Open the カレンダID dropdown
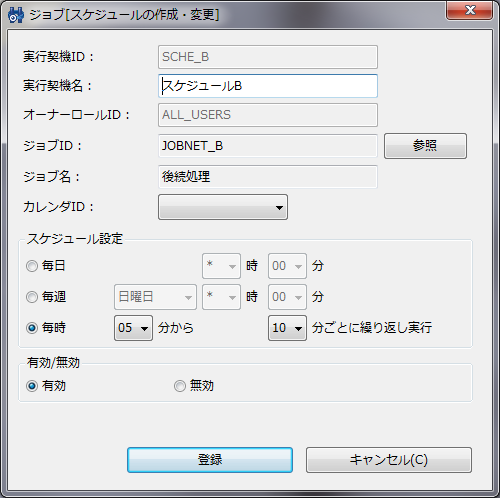Viewport: 500px width, 498px height. pyautogui.click(x=223, y=207)
